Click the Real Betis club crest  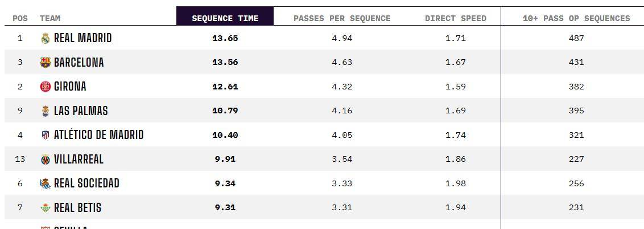46,208
